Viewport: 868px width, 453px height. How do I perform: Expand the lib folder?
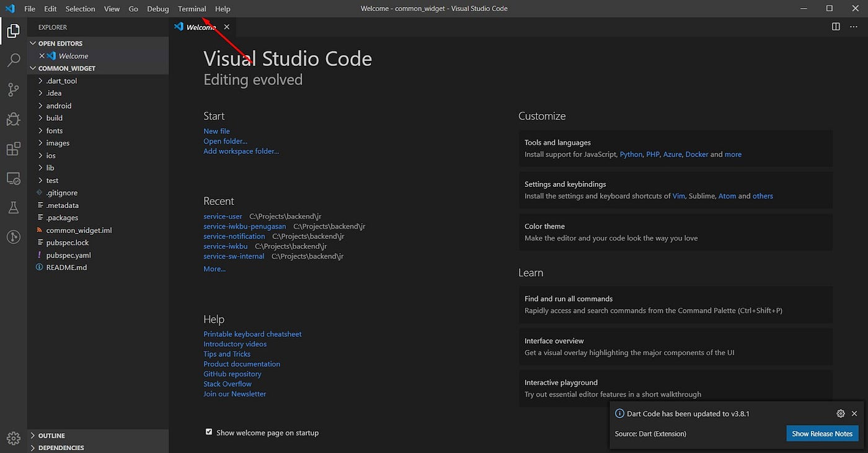[98, 168]
